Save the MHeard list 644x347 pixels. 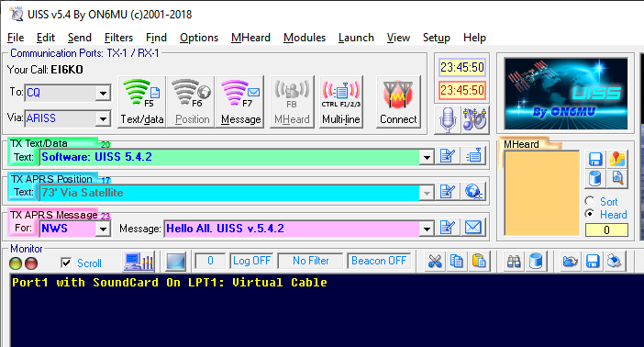point(595,159)
